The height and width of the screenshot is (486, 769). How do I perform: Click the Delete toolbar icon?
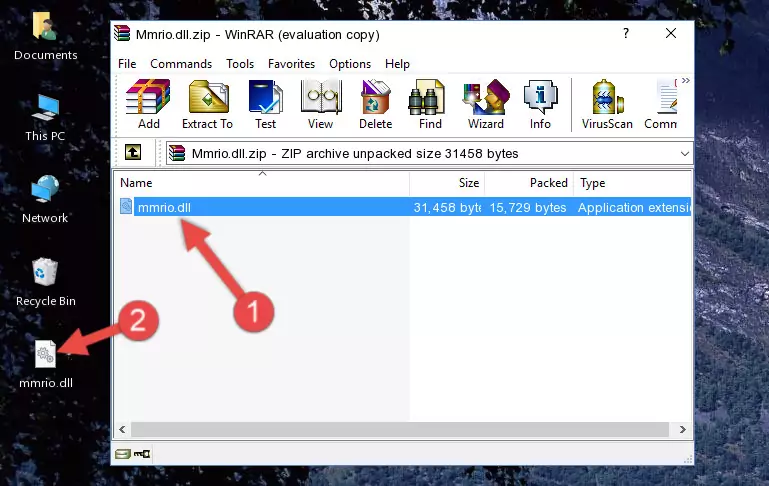(x=376, y=104)
